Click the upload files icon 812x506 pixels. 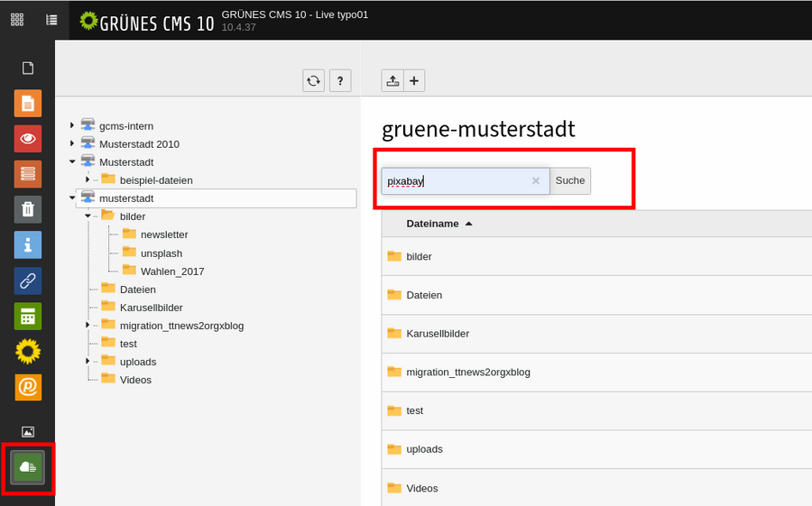[392, 81]
